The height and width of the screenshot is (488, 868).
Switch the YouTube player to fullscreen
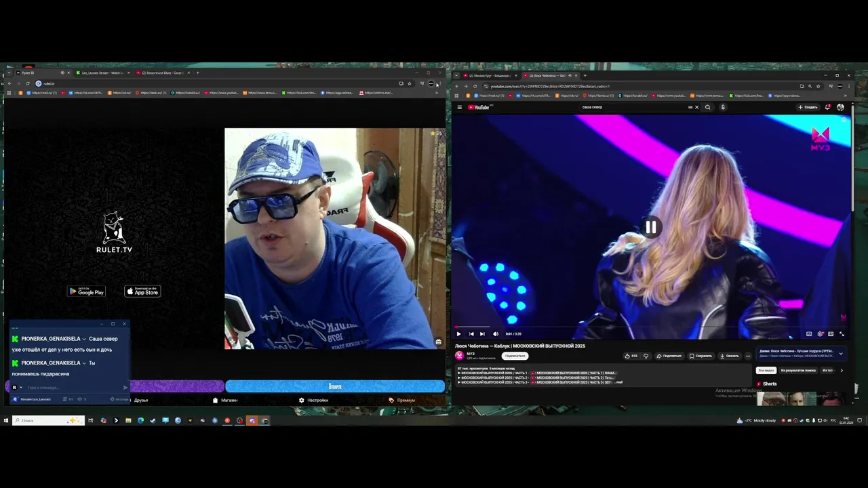[842, 333]
